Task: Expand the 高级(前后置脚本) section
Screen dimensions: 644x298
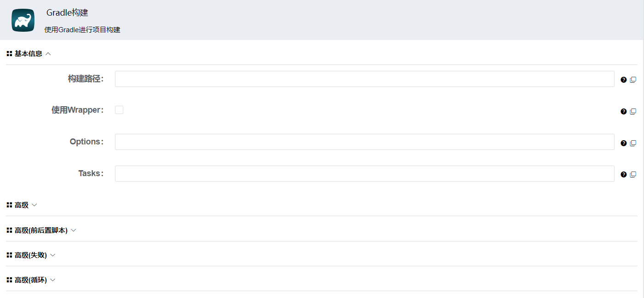Action: point(74,230)
